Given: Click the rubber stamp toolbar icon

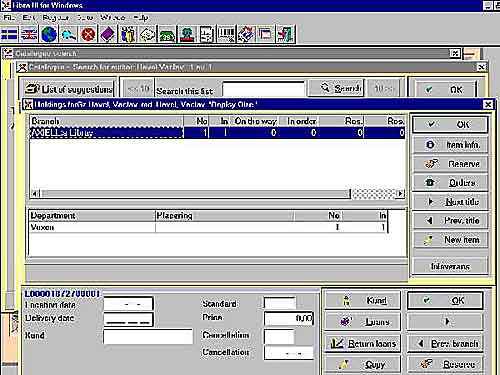Looking at the screenshot, I should (186, 34).
